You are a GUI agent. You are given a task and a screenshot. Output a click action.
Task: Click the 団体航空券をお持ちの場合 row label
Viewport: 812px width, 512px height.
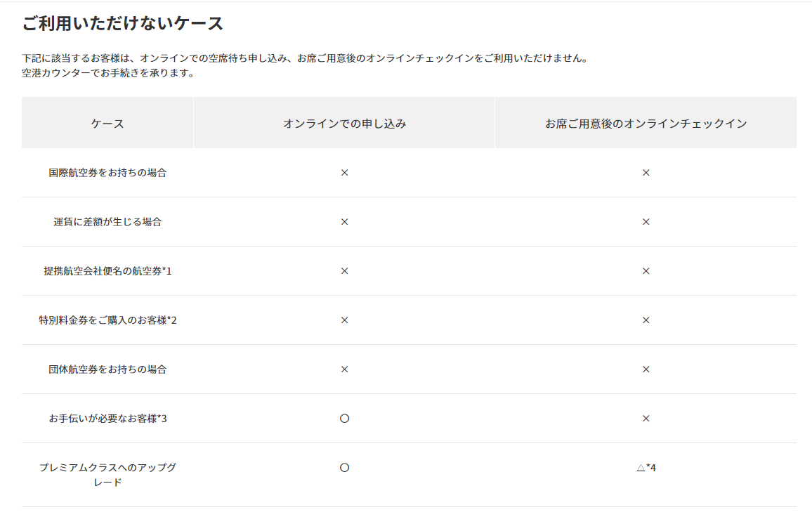[x=107, y=369]
